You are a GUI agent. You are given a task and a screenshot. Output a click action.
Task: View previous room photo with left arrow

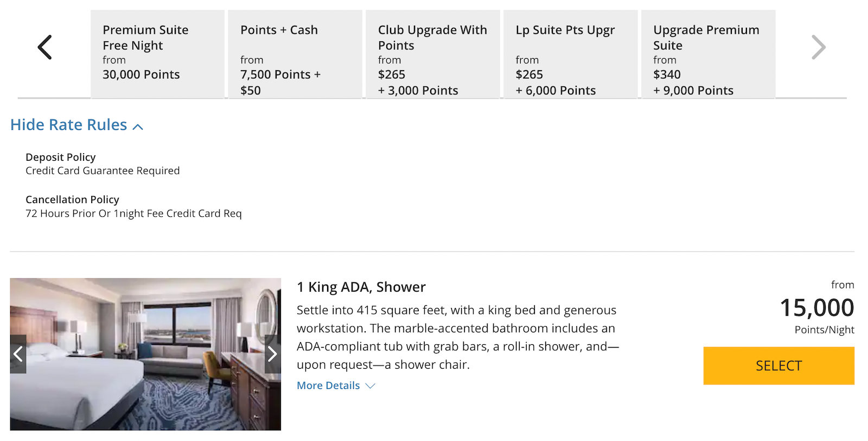[x=18, y=354]
